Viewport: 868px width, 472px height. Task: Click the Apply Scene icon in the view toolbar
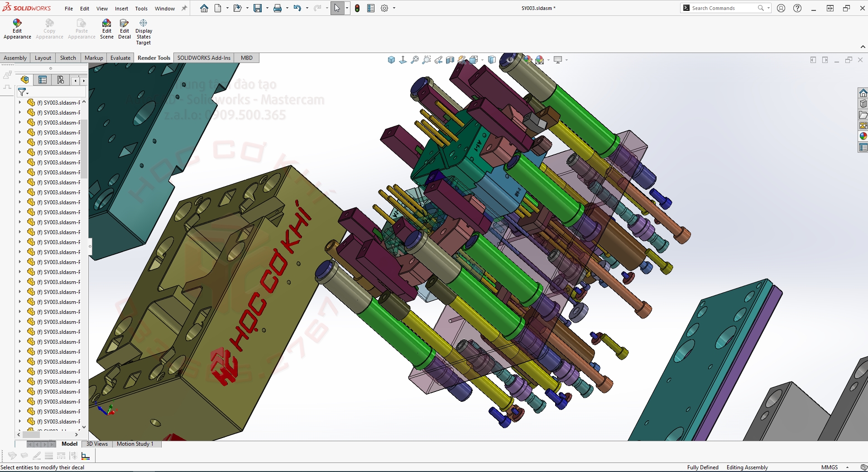click(540, 60)
